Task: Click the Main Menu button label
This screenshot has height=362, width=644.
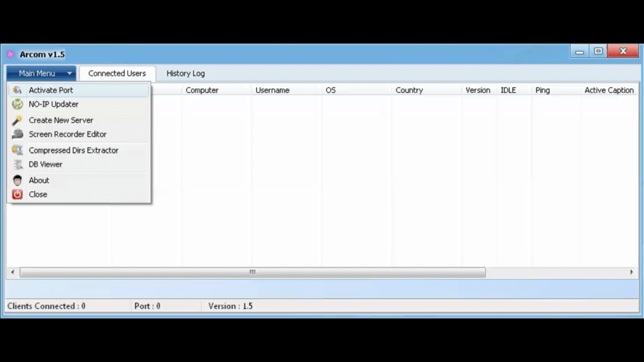Action: click(x=37, y=74)
